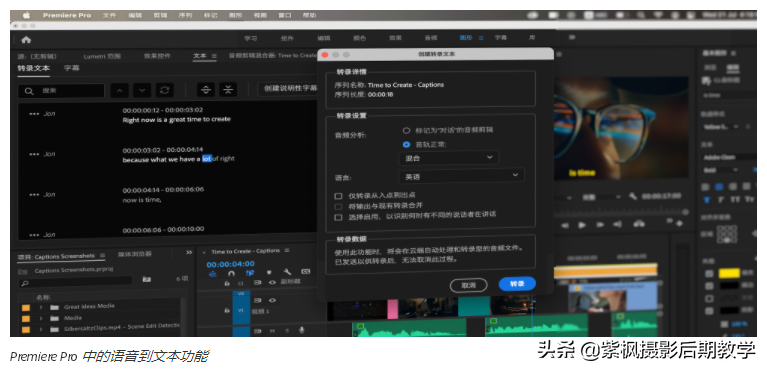Toggle subtitle track visibility eye
This screenshot has width=767, height=371.
click(272, 282)
